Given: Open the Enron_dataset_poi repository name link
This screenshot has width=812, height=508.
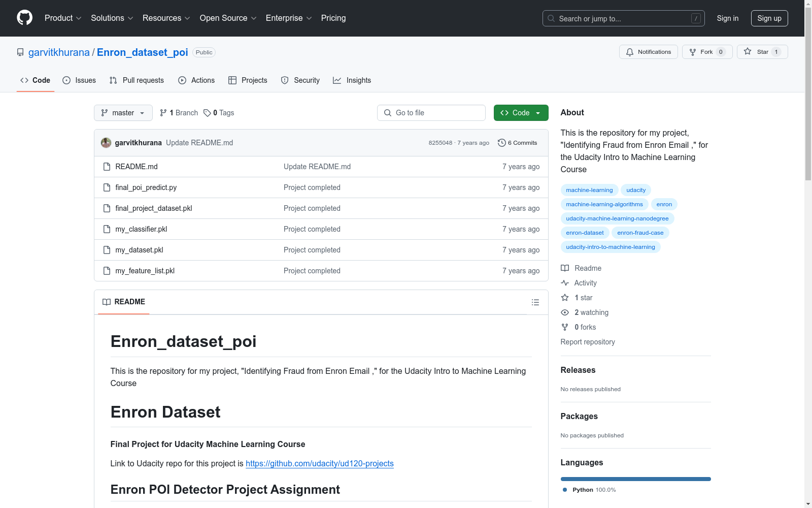Looking at the screenshot, I should [143, 52].
